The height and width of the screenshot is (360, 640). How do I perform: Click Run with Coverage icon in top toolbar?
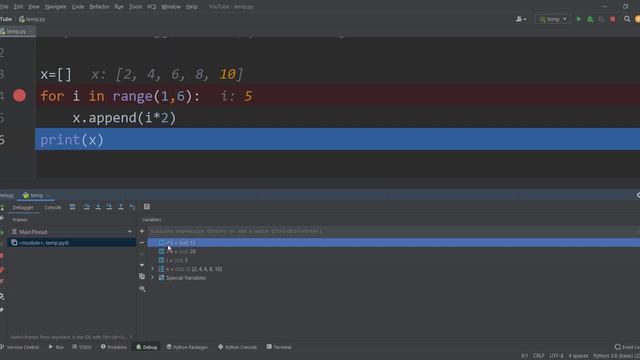point(601,19)
